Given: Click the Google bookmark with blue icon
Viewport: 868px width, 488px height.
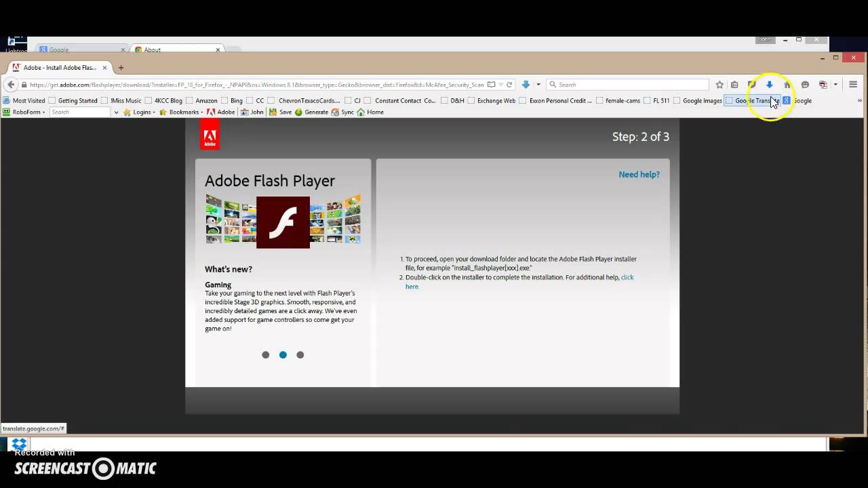Looking at the screenshot, I should (797, 100).
